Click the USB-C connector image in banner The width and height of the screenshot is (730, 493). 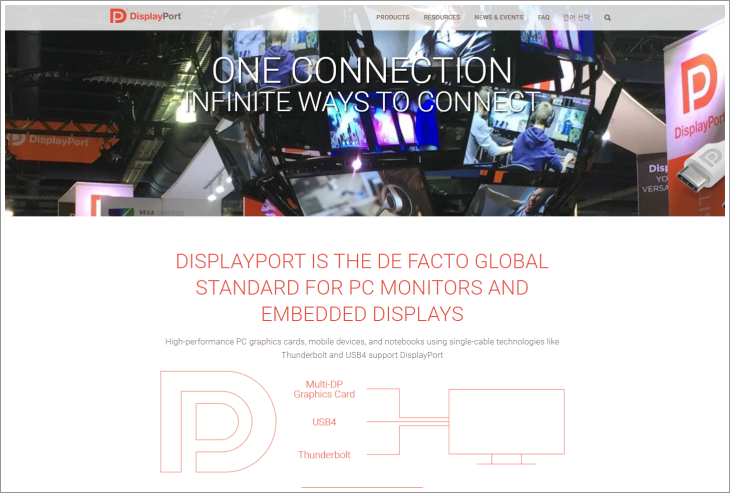click(700, 168)
